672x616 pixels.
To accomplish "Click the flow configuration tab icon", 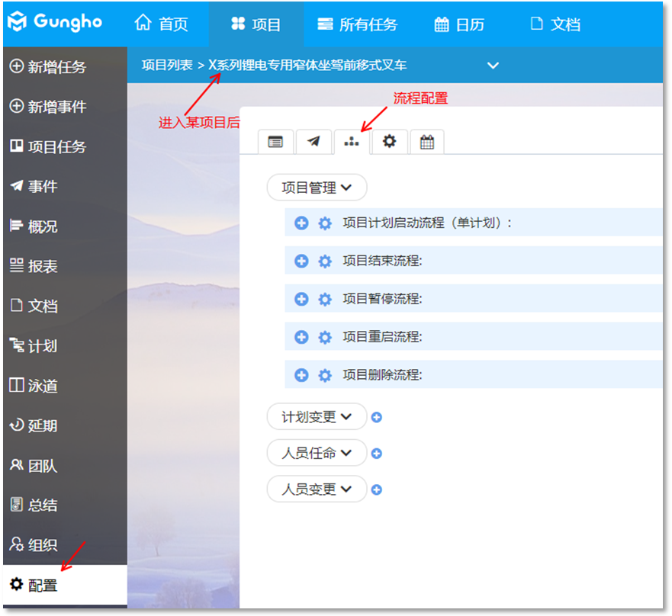I will pyautogui.click(x=352, y=142).
